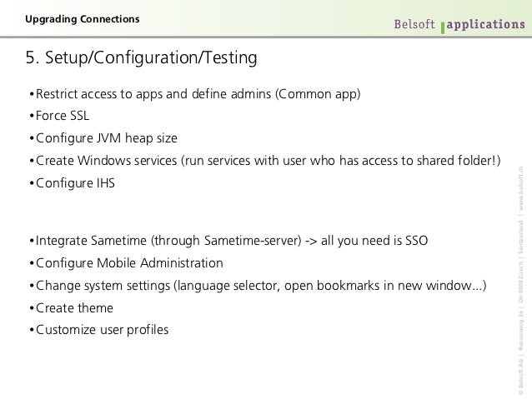Screen dimensions: 532x399
Task: Click "Configure Mobile Administration" bullet
Action: point(126,263)
